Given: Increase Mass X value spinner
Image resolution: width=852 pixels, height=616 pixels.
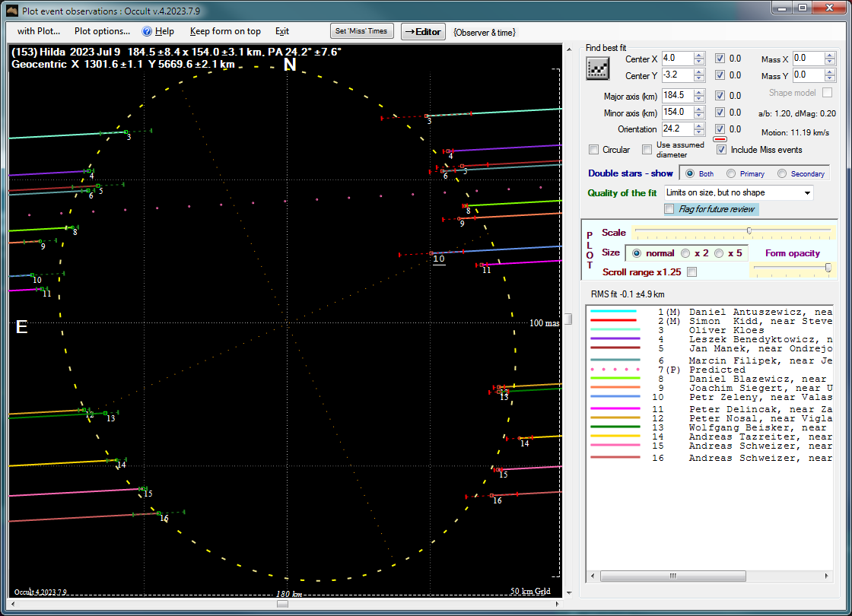Looking at the screenshot, I should click(x=829, y=55).
